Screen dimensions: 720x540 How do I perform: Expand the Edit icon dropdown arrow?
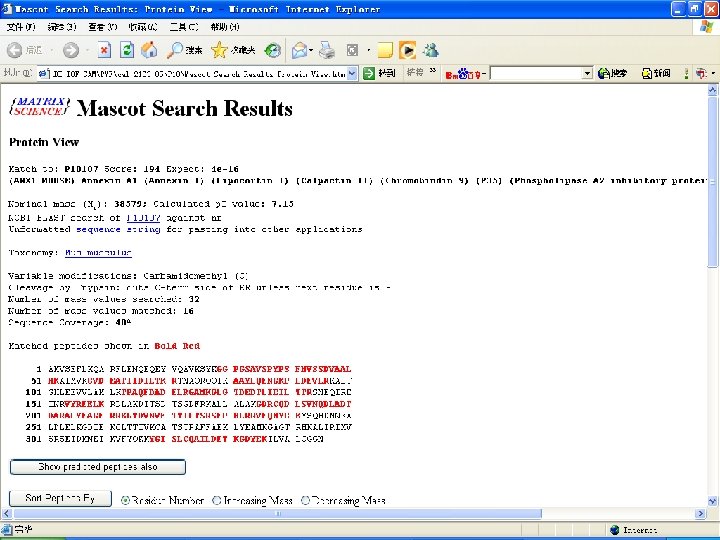368,50
